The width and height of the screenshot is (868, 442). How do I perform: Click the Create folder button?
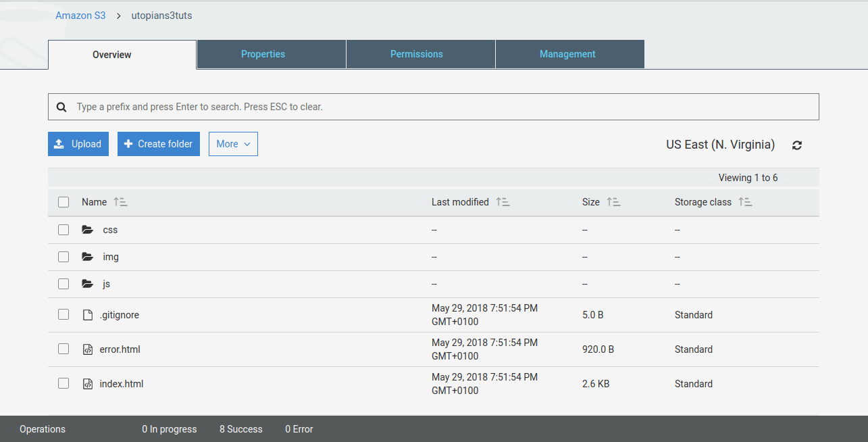coord(159,144)
